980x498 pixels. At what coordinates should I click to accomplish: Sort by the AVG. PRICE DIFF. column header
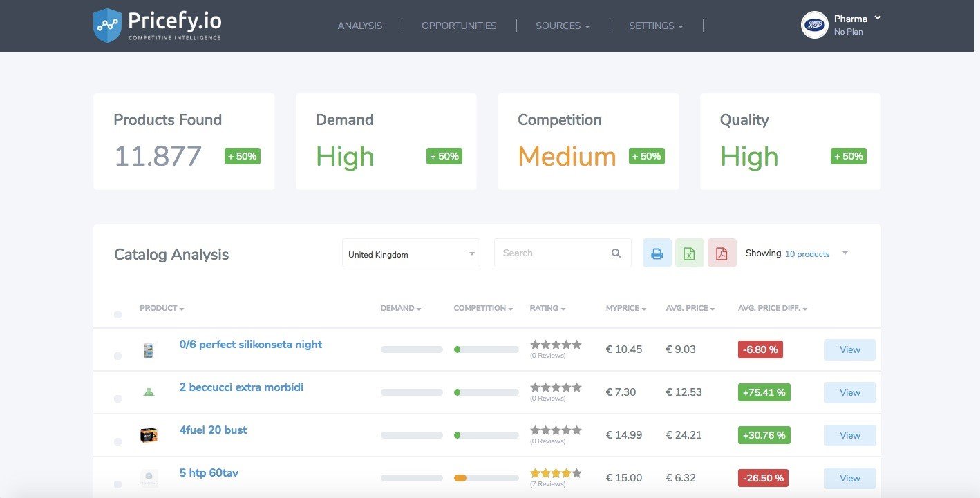pos(773,308)
